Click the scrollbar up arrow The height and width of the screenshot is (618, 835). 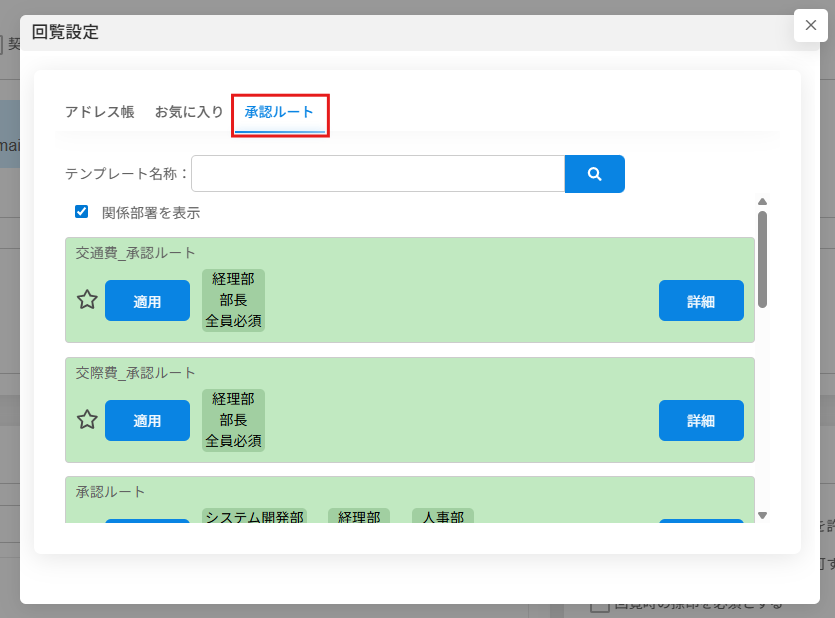click(762, 202)
